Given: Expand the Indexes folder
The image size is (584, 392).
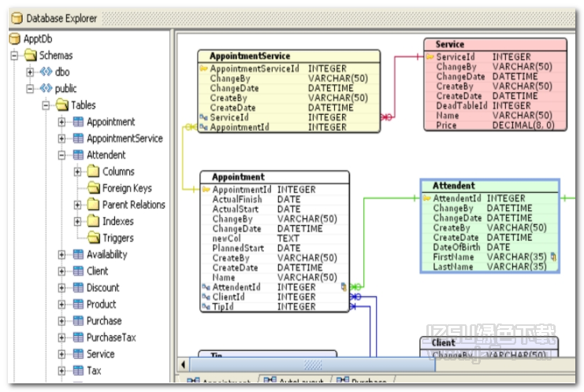Looking at the screenshot, I should pyautogui.click(x=77, y=221).
